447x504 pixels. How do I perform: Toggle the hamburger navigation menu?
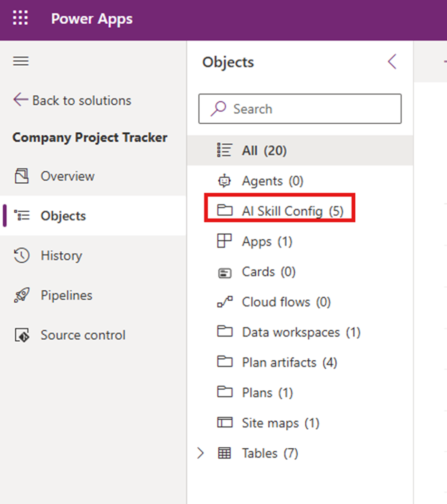(21, 61)
